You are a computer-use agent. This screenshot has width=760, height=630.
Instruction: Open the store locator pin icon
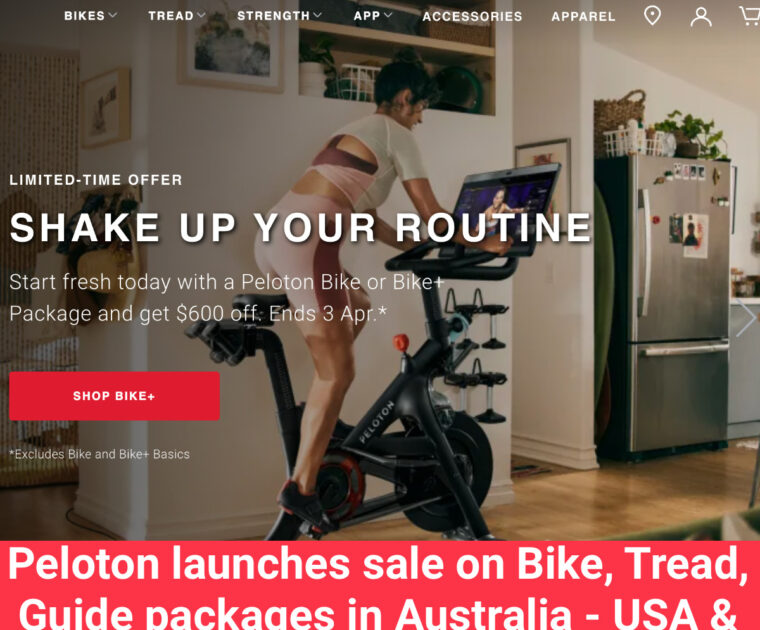(x=652, y=16)
